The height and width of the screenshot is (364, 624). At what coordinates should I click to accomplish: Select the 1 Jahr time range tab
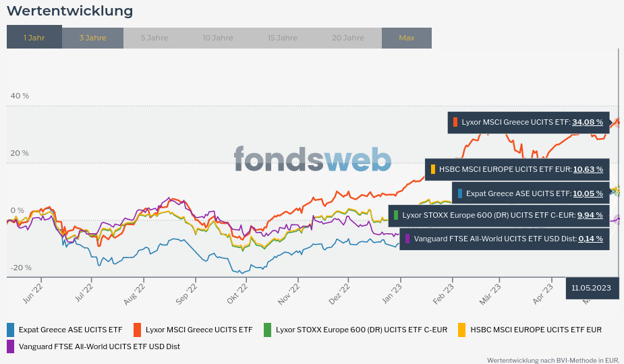point(34,37)
